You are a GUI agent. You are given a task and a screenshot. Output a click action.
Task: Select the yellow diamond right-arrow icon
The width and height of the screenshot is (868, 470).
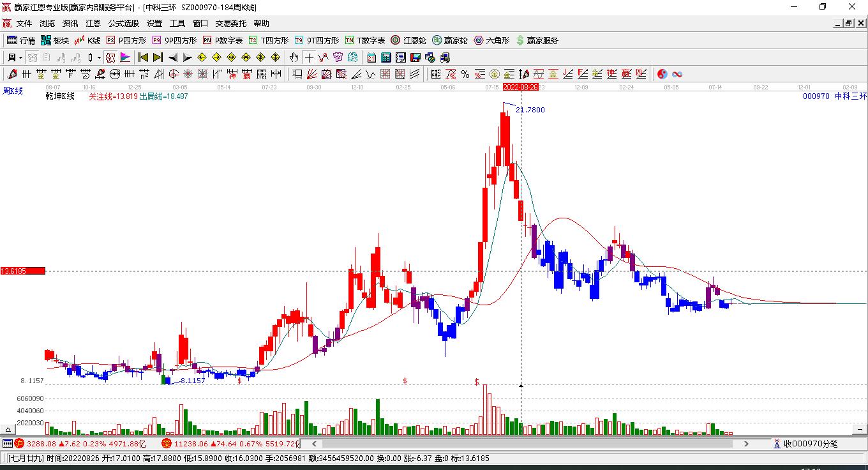(217, 57)
